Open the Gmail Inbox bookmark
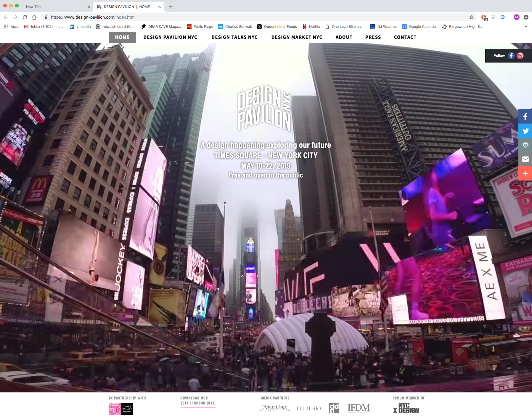 (x=44, y=27)
